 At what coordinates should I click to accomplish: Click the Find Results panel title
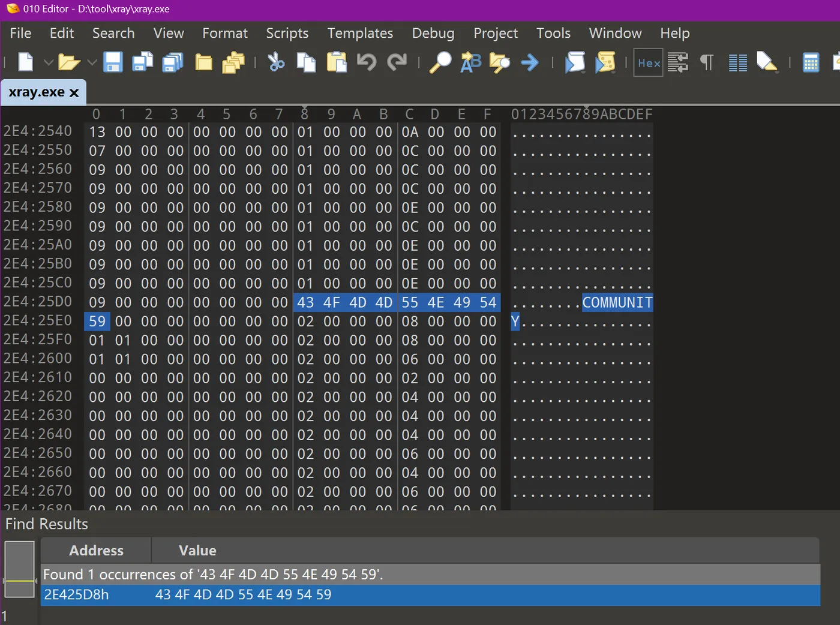47,524
